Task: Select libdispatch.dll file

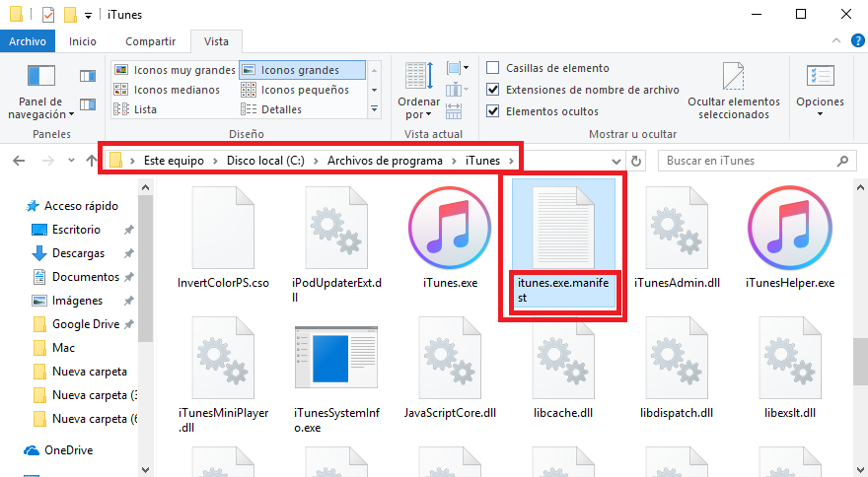Action: 677,369
